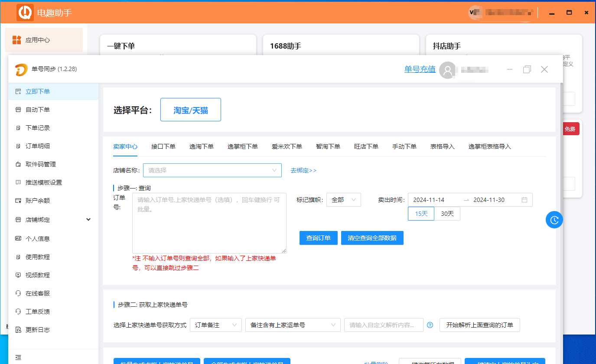Click the blue floating clock button
The height and width of the screenshot is (364, 596).
pos(554,220)
